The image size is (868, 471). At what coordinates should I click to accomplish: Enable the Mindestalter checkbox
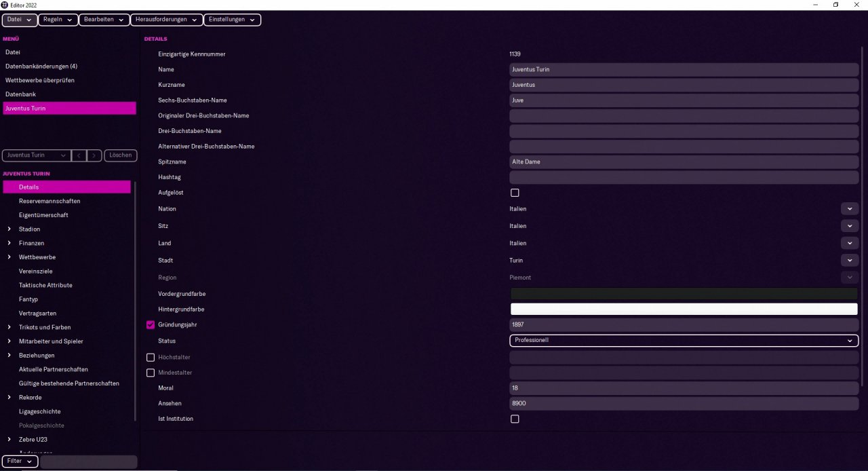pyautogui.click(x=151, y=373)
